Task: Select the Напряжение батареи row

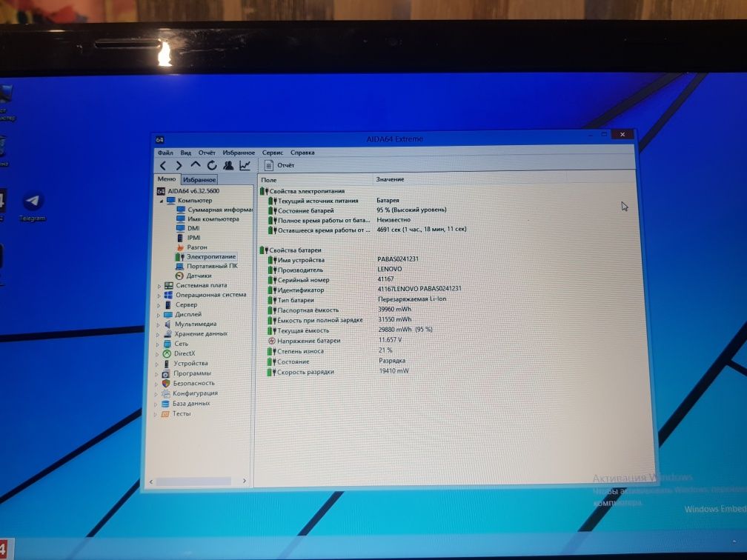Action: pos(334,341)
